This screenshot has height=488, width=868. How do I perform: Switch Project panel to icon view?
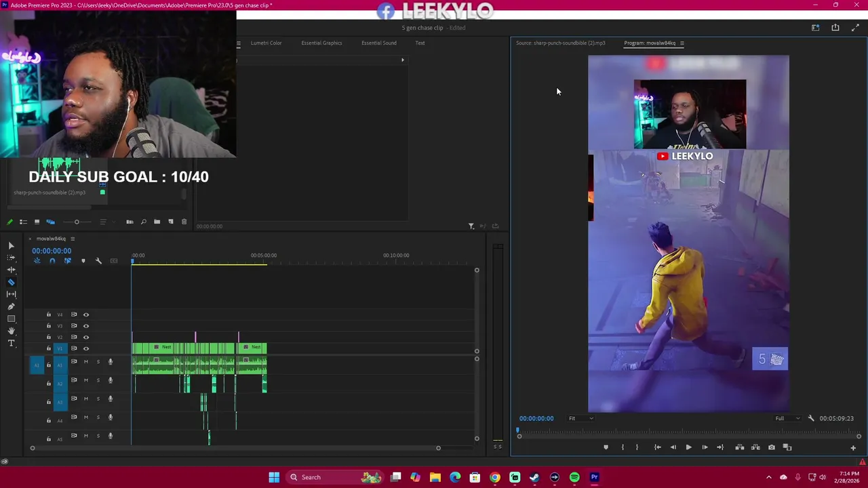37,222
